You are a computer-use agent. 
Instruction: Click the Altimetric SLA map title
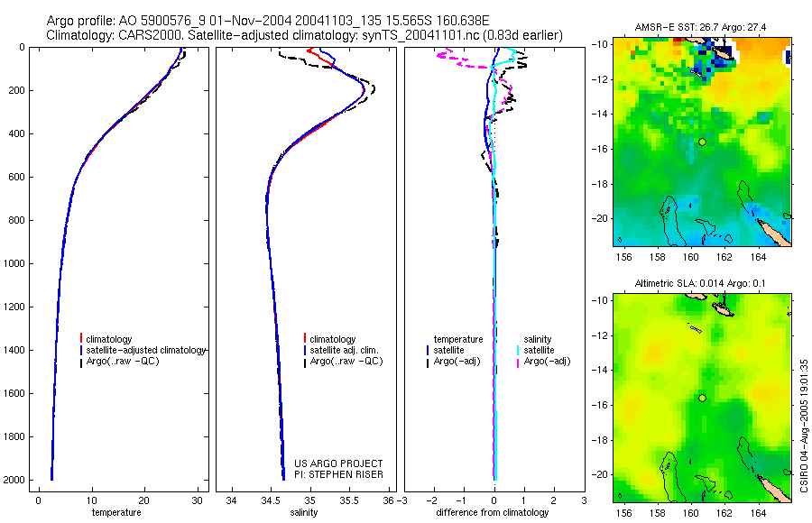tap(699, 283)
